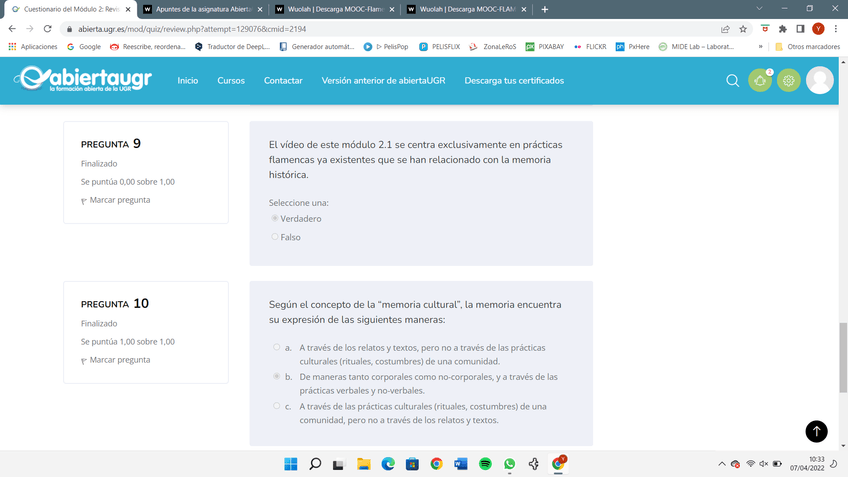Open the green settings gear icon
Image resolution: width=848 pixels, height=477 pixels.
789,81
